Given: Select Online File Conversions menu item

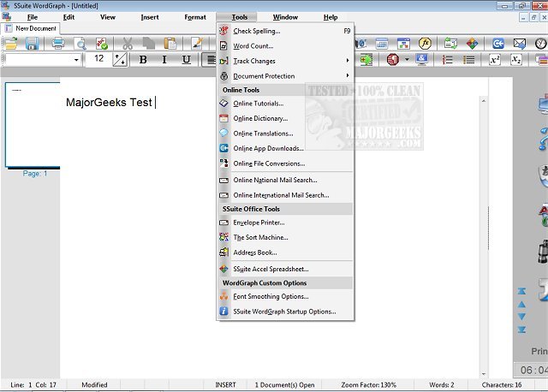Looking at the screenshot, I should 285,163.
